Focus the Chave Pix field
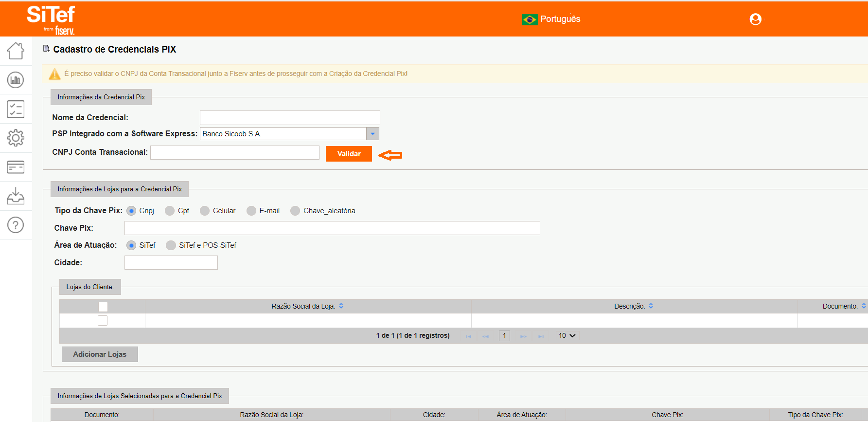 (x=332, y=228)
